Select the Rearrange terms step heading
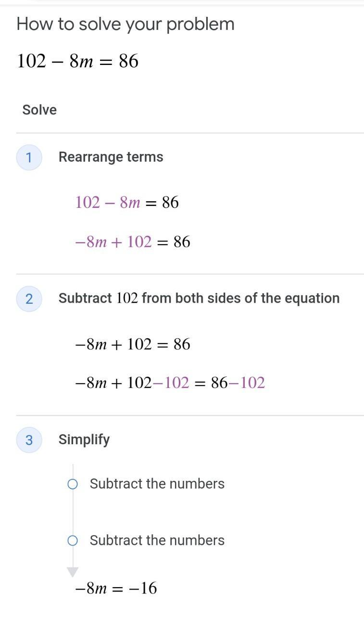The height and width of the screenshot is (618, 364). coord(111,157)
